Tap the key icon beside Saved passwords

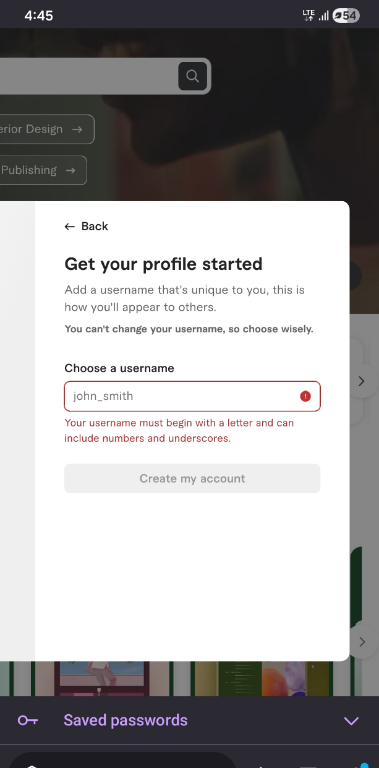point(28,720)
